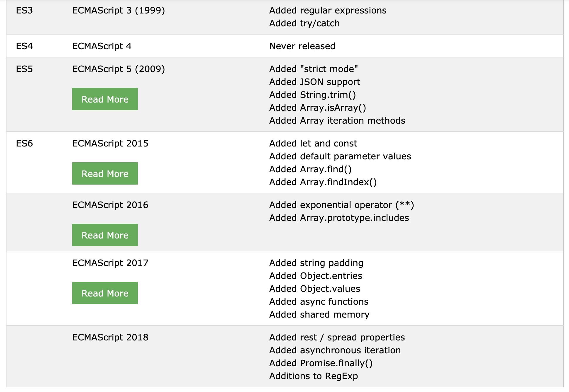Click 'Added regular expressions' text
Viewport: 569px width, 392px height.
point(328,11)
